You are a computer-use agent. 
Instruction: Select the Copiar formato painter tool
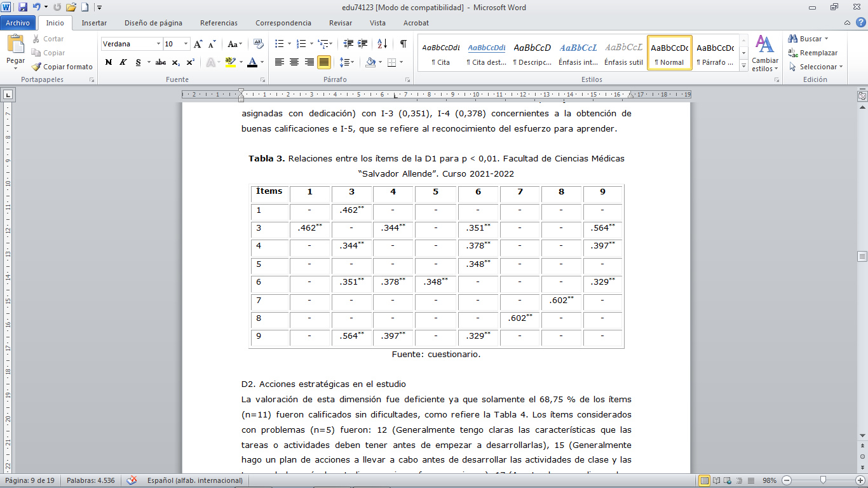pyautogui.click(x=62, y=67)
